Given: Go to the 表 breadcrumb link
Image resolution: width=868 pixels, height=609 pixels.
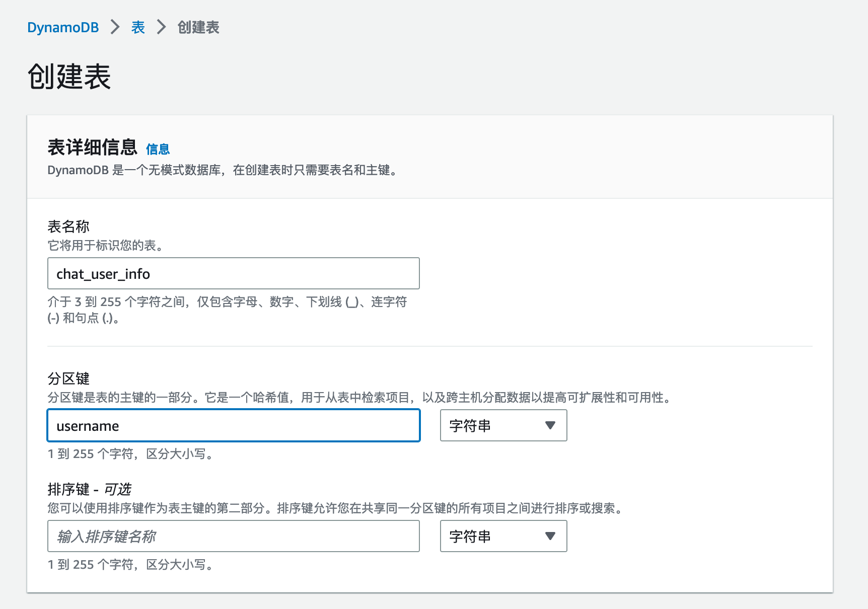Looking at the screenshot, I should 138,27.
